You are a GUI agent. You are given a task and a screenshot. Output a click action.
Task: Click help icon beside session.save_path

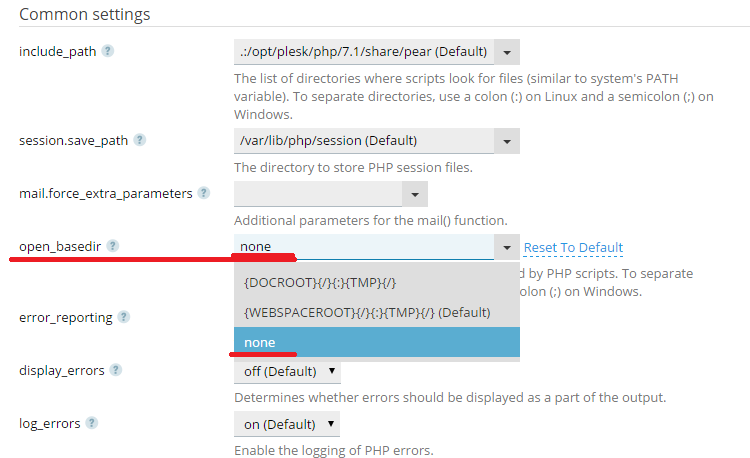[x=140, y=140]
